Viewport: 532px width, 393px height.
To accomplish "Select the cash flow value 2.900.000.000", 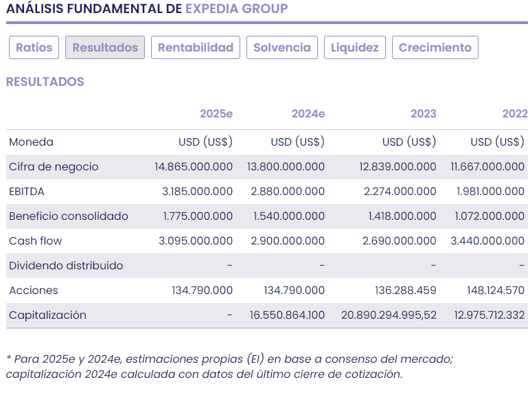I will 288,241.
